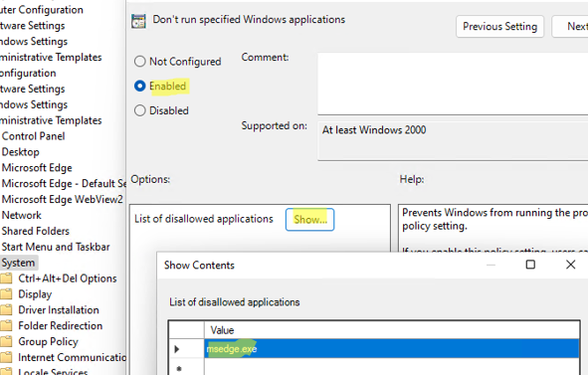This screenshot has height=375, width=588.
Task: Select Microsoft Edge - Default Settings node
Action: tap(64, 183)
